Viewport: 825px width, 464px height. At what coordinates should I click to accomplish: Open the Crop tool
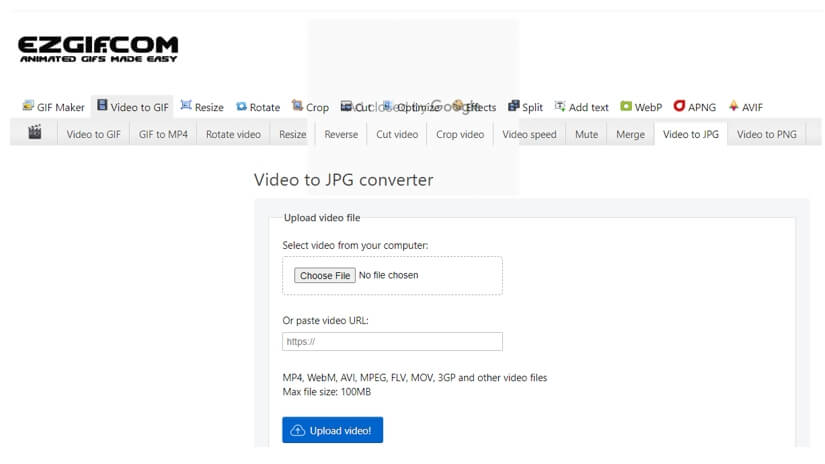(x=310, y=107)
